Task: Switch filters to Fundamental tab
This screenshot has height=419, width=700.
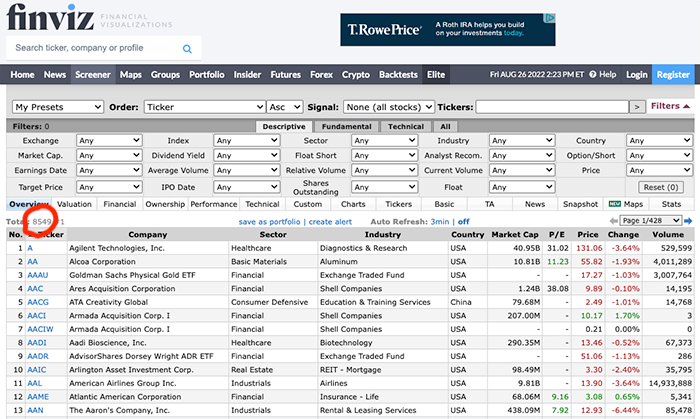Action: pyautogui.click(x=347, y=127)
